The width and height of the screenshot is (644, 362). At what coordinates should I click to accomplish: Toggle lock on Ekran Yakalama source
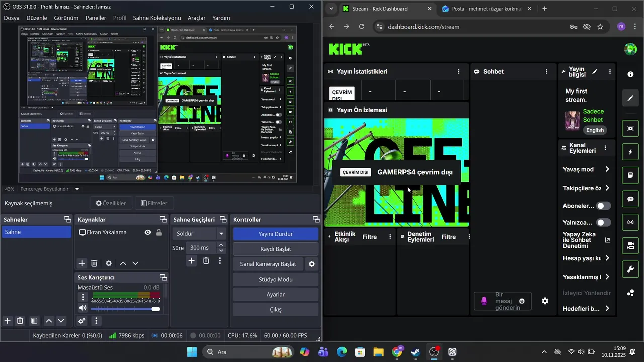(159, 232)
